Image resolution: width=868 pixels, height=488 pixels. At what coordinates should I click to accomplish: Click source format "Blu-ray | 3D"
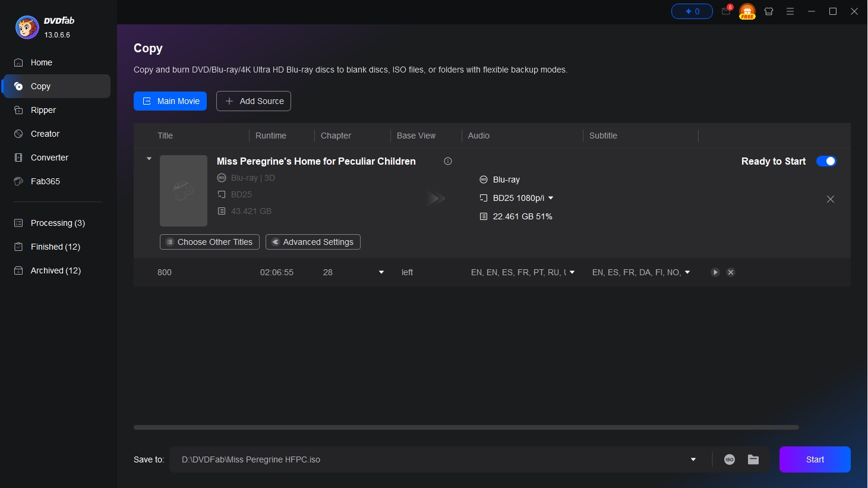coord(253,178)
